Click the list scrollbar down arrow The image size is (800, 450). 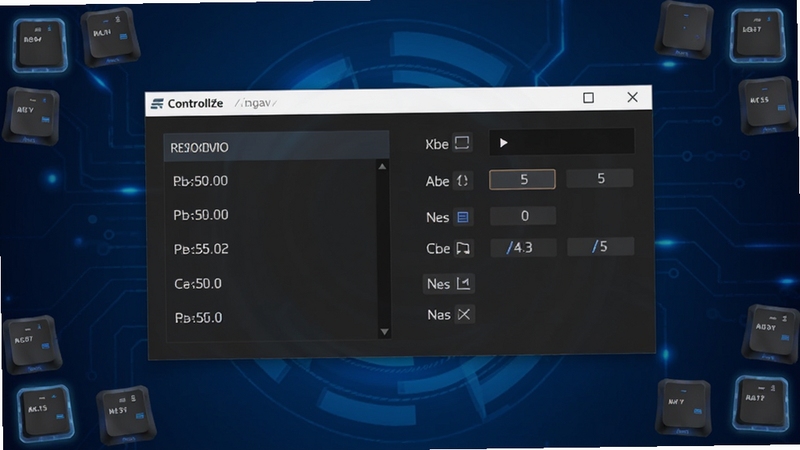click(384, 332)
